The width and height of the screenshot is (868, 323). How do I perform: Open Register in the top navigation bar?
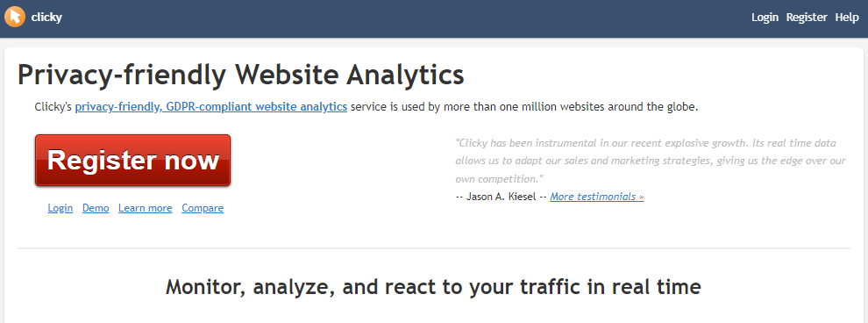pyautogui.click(x=807, y=18)
